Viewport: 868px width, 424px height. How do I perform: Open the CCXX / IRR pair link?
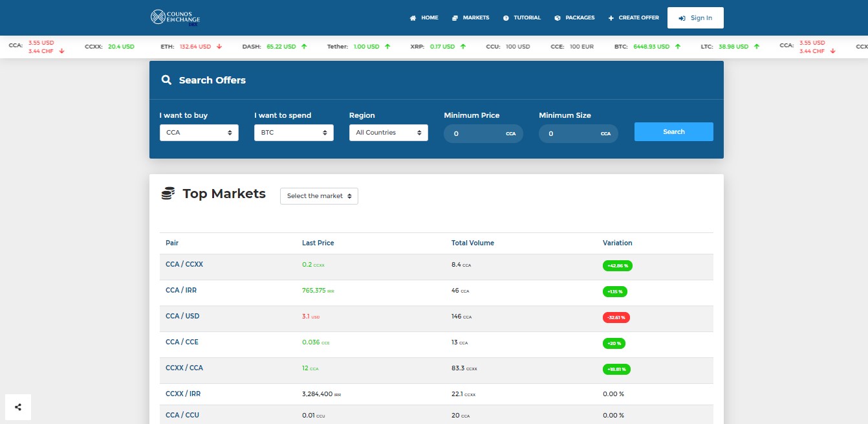[x=183, y=394]
